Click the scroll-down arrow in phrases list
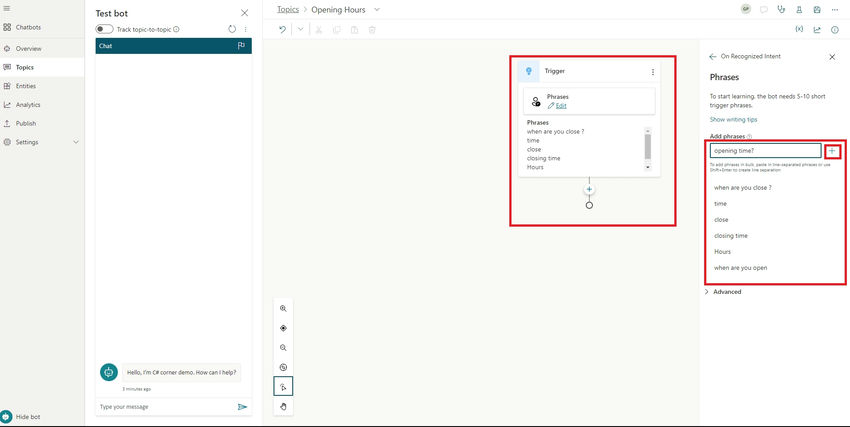The height and width of the screenshot is (427, 850). click(x=647, y=167)
